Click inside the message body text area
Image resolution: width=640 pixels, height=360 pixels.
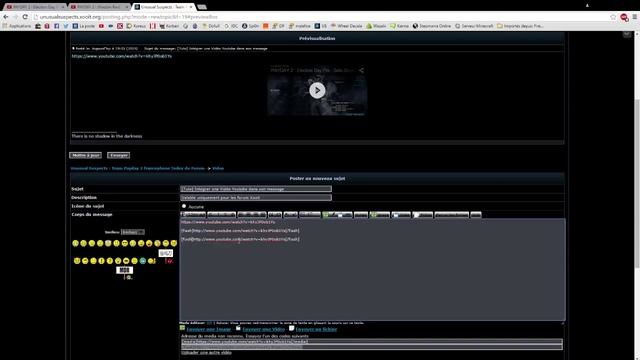pyautogui.click(x=372, y=269)
